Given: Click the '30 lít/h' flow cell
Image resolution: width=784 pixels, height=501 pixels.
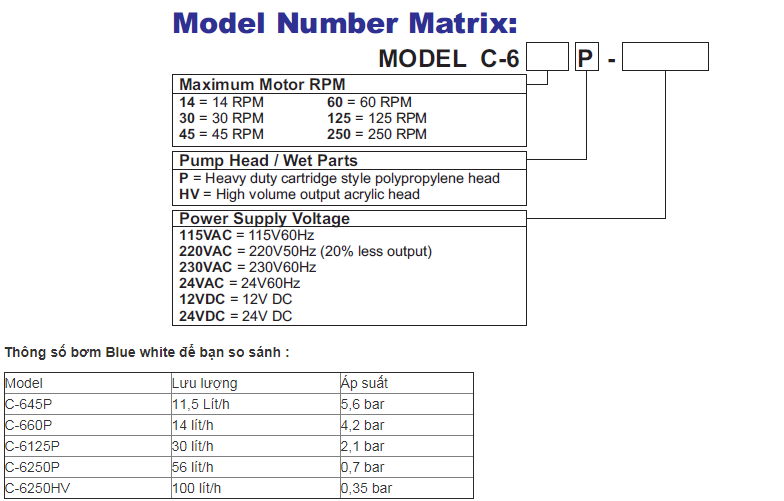Looking at the screenshot, I should coord(256,446).
